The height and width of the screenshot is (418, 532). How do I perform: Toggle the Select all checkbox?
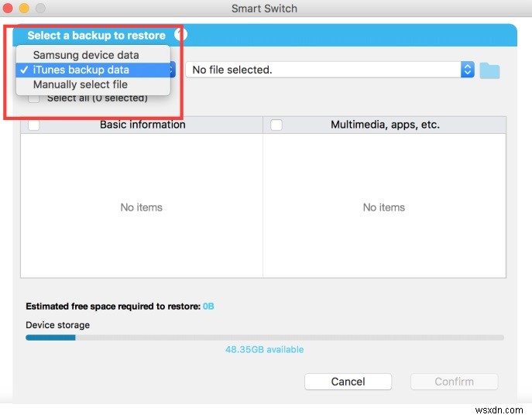33,98
